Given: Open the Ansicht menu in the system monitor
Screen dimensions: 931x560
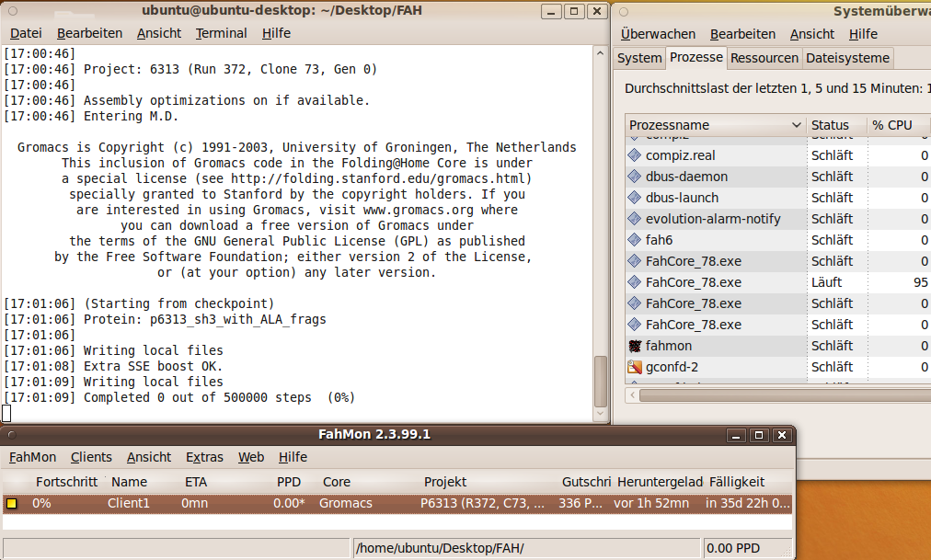Looking at the screenshot, I should point(812,34).
